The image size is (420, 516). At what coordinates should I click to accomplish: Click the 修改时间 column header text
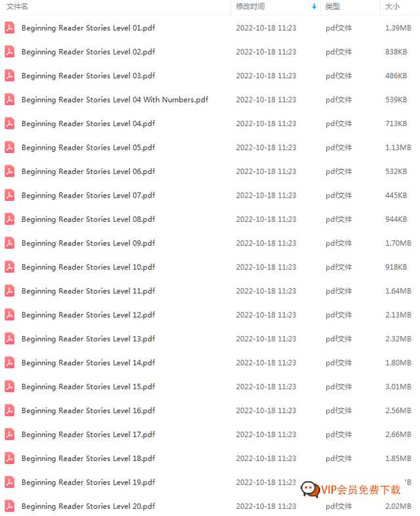[250, 7]
